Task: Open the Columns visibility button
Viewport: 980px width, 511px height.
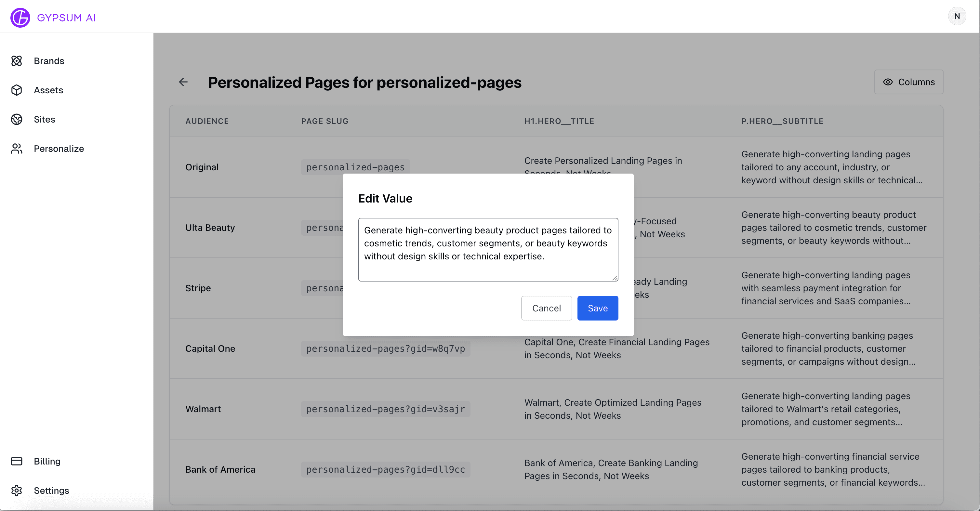Action: 908,82
